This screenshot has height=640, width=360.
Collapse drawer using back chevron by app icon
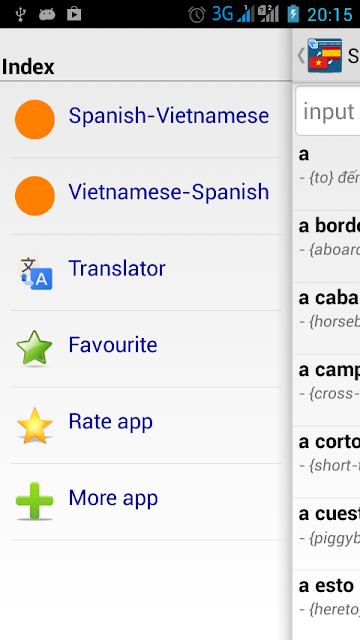[301, 56]
